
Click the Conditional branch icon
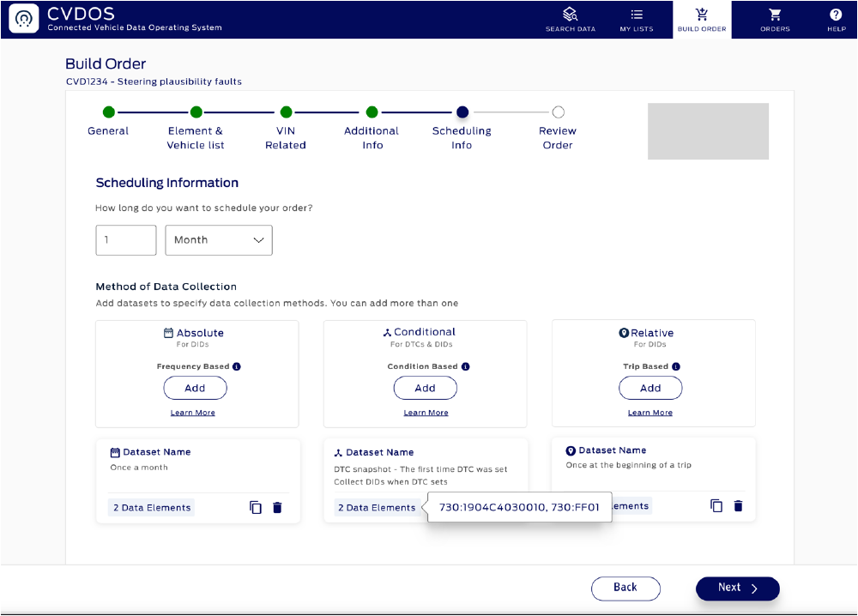[x=387, y=332]
